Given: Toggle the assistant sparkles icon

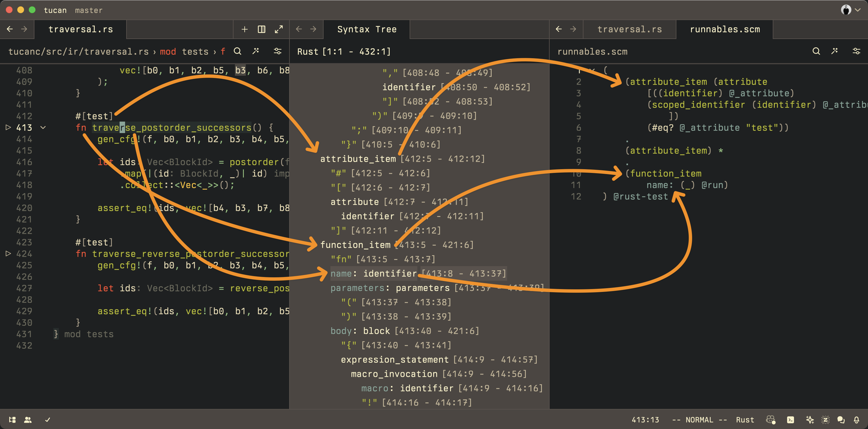Looking at the screenshot, I should (x=810, y=420).
